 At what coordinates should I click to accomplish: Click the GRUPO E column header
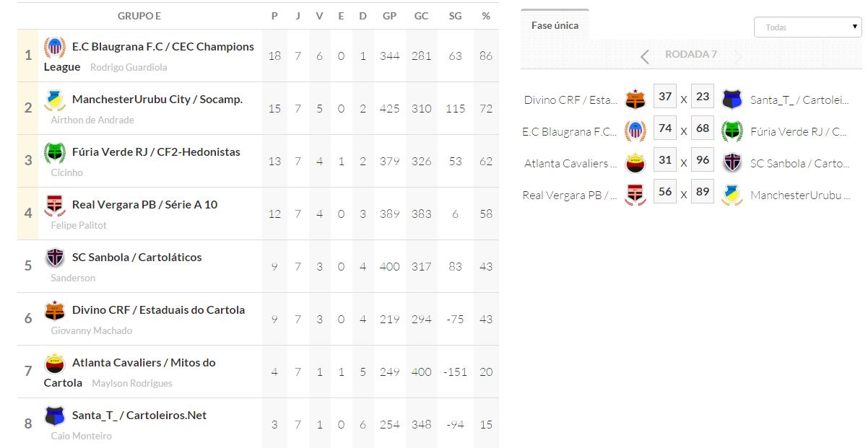click(139, 16)
